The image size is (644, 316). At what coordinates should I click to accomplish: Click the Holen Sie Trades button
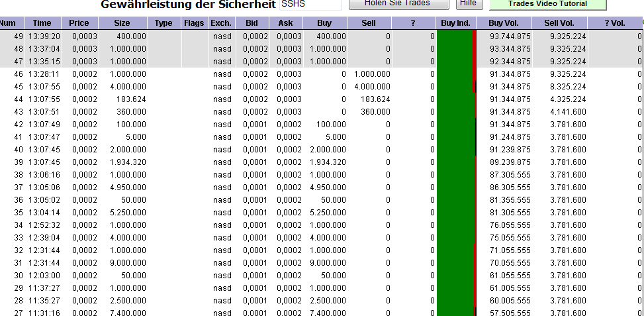[399, 3]
